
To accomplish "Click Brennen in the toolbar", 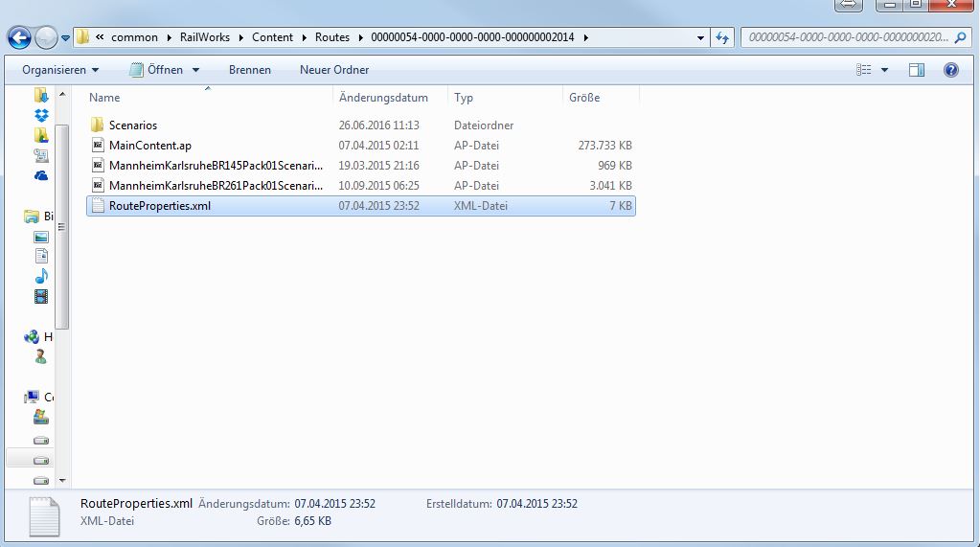I will pyautogui.click(x=250, y=70).
